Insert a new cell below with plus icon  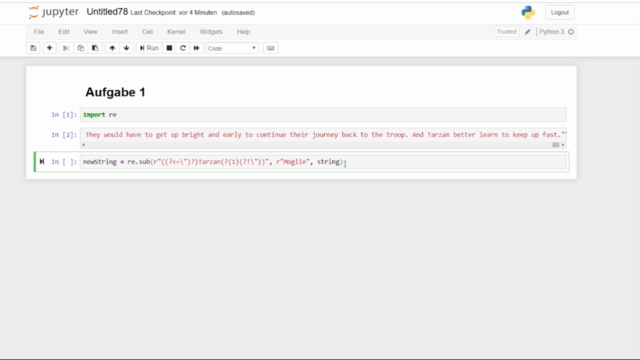point(49,48)
